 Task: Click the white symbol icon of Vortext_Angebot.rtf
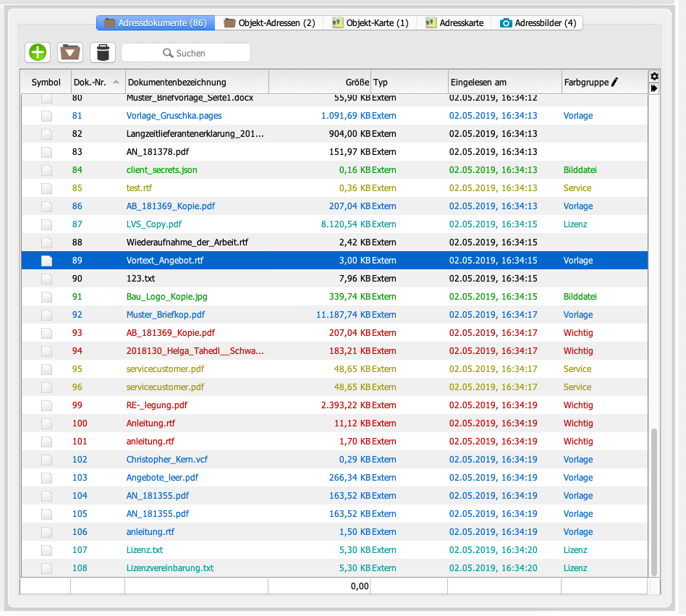[x=46, y=261]
